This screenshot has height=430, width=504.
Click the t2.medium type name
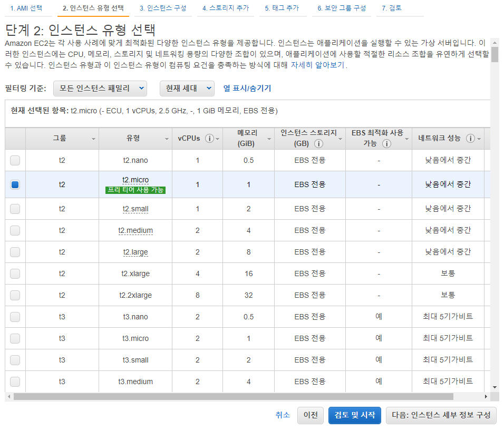tap(135, 230)
